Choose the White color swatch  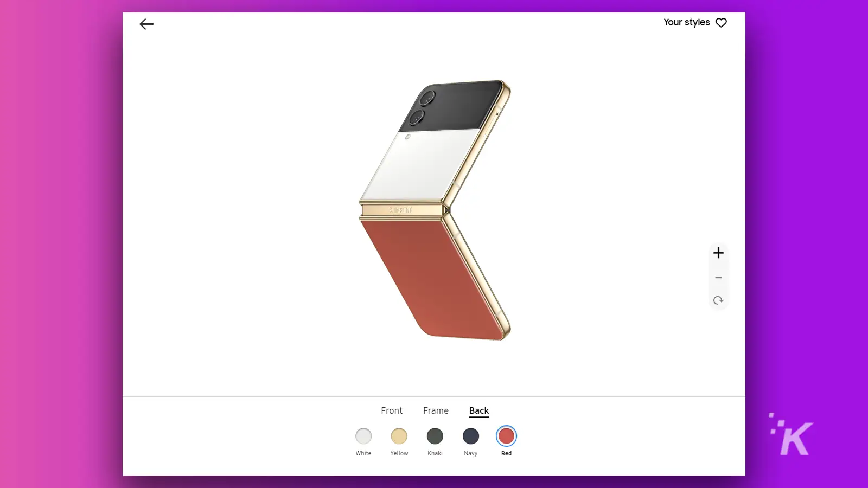[363, 436]
